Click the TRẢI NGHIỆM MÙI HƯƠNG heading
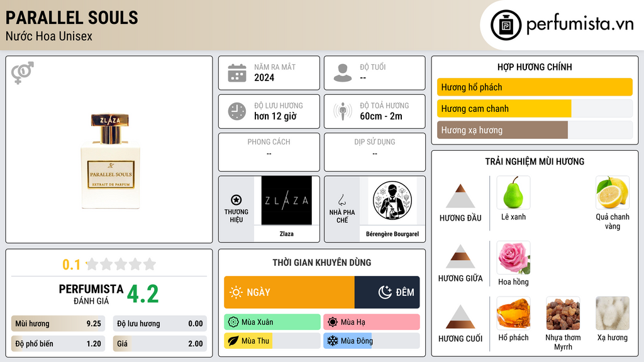The image size is (644, 362). tap(535, 162)
